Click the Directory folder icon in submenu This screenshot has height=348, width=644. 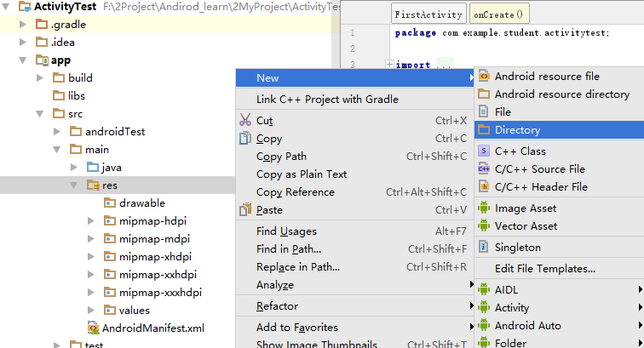pyautogui.click(x=484, y=129)
